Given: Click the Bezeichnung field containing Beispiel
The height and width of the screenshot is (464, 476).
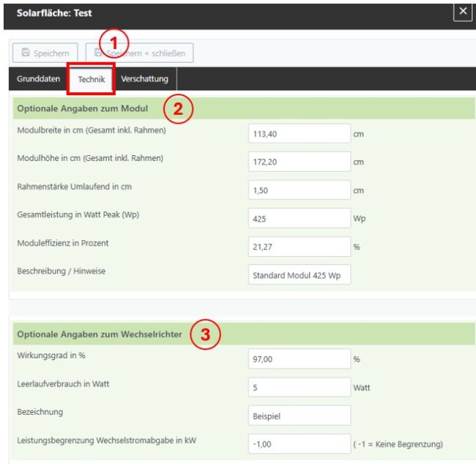Looking at the screenshot, I should click(300, 416).
